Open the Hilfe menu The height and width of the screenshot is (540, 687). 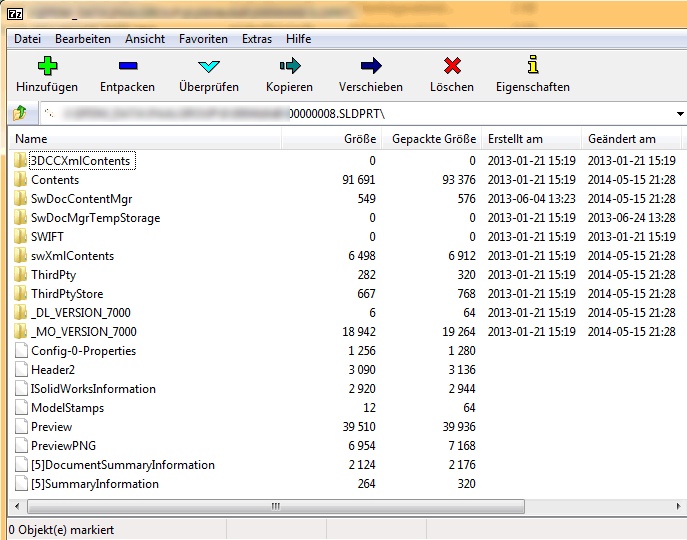coord(298,39)
